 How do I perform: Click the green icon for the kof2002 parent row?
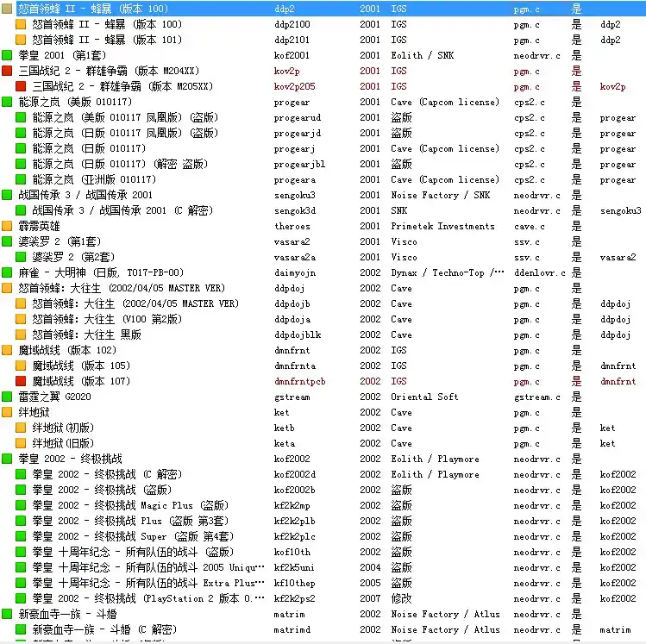7,459
